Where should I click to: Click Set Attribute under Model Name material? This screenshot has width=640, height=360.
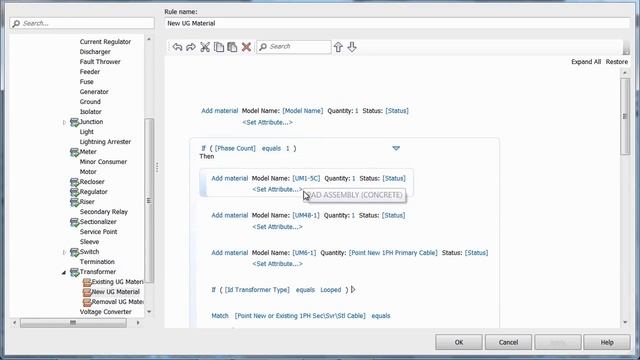coord(267,122)
